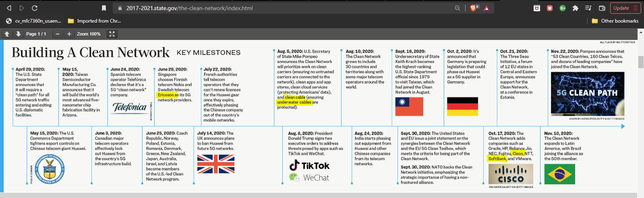Screen dimensions: 644x198
Task: Reload the current page
Action: tap(35, 8)
